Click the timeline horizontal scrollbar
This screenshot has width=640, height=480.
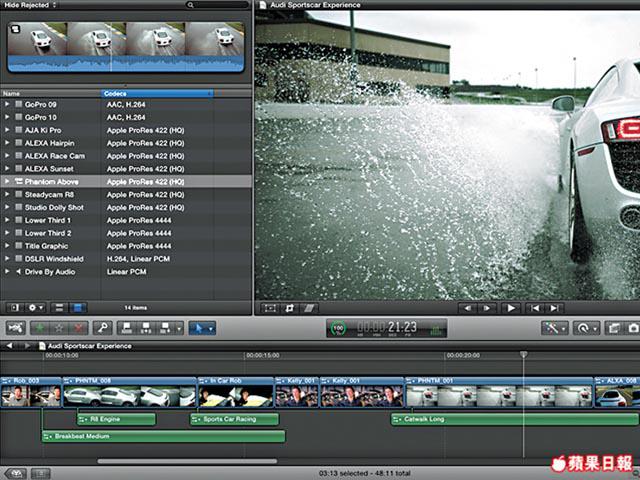pos(187,461)
